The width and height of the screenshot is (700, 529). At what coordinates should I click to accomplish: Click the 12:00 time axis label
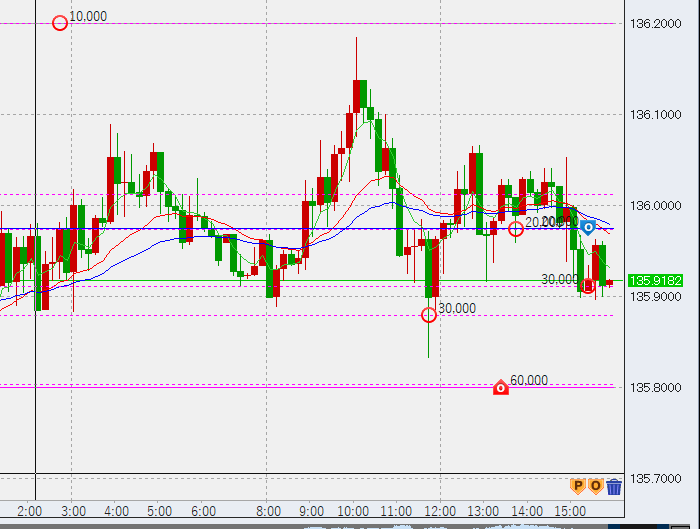click(441, 511)
